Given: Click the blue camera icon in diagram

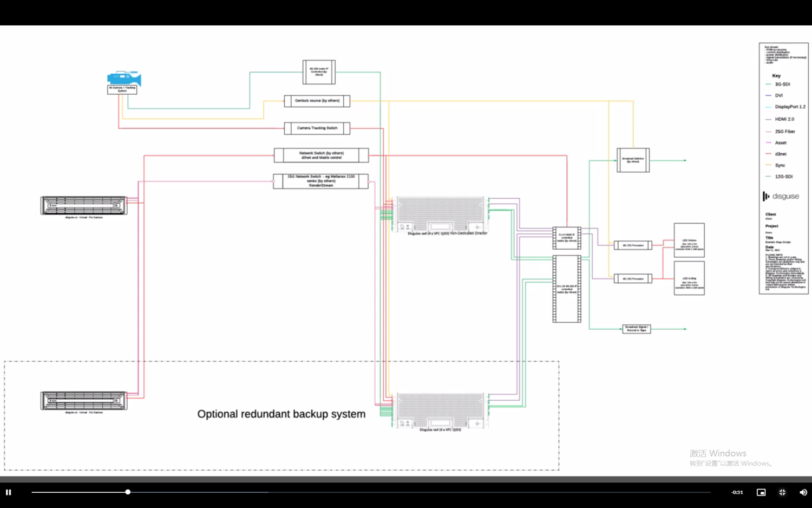Looking at the screenshot, I should point(124,79).
